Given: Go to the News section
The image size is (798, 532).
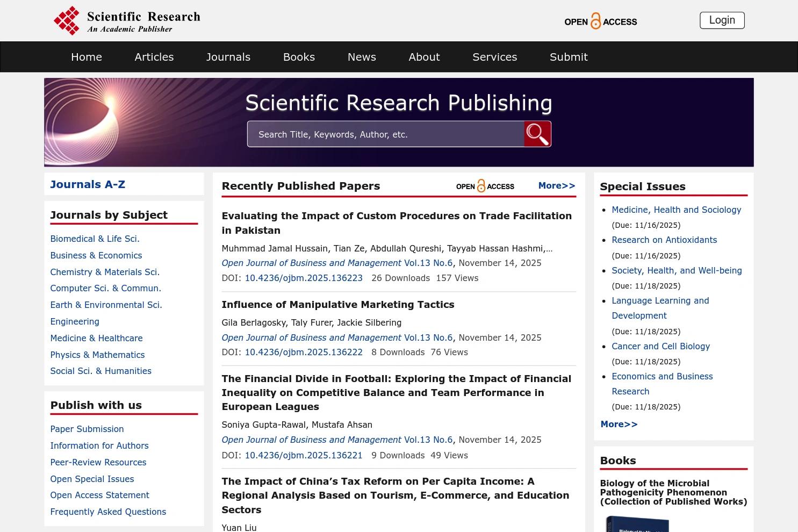Looking at the screenshot, I should [x=361, y=56].
